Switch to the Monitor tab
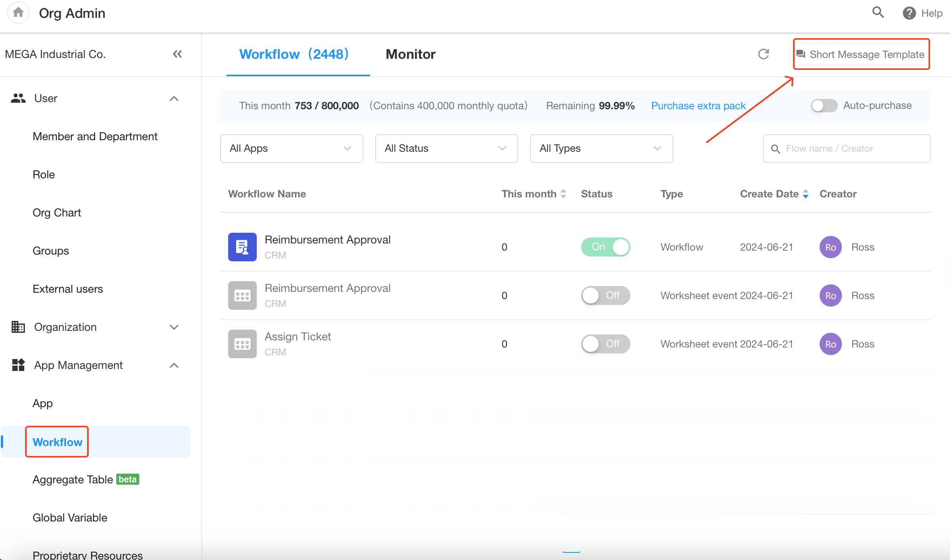 coord(411,54)
